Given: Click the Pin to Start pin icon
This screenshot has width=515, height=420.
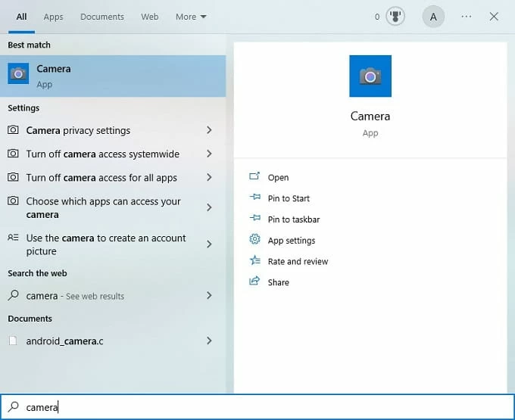Looking at the screenshot, I should click(254, 198).
